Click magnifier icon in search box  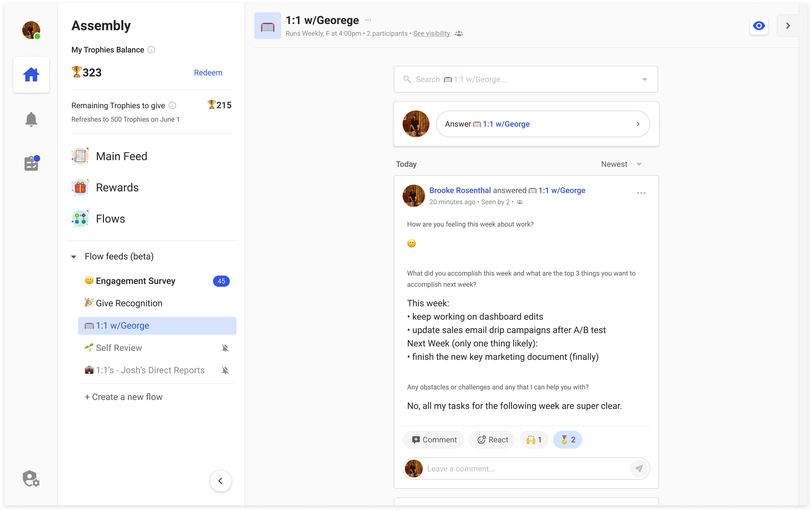tap(407, 79)
